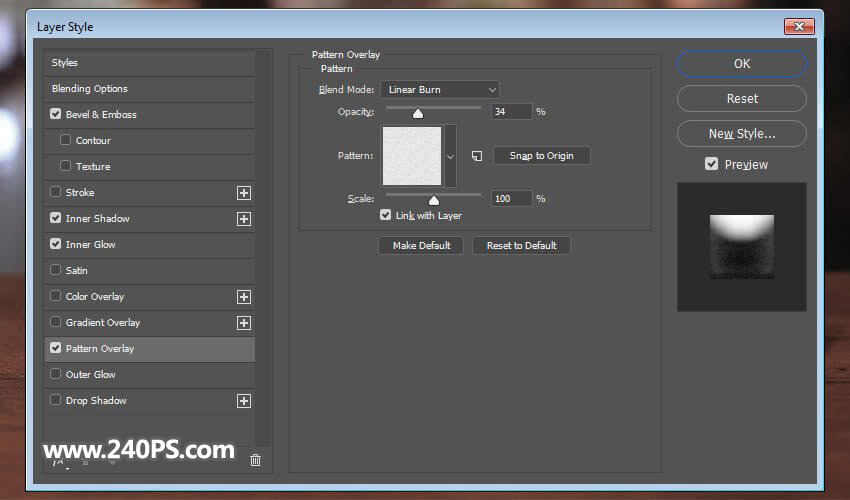Open the Satin settings row label
This screenshot has width=850, height=500.
76,271
